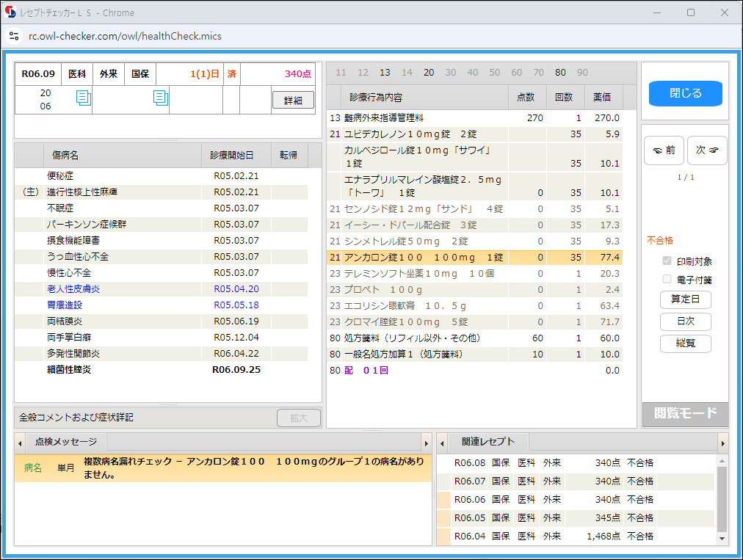The height and width of the screenshot is (560, 743).
Task: Click the 点数 column header
Action: 527,97
